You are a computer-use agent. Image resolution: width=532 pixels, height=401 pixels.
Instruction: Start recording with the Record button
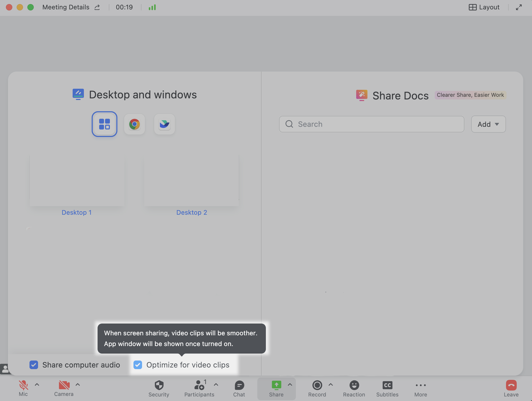click(317, 388)
